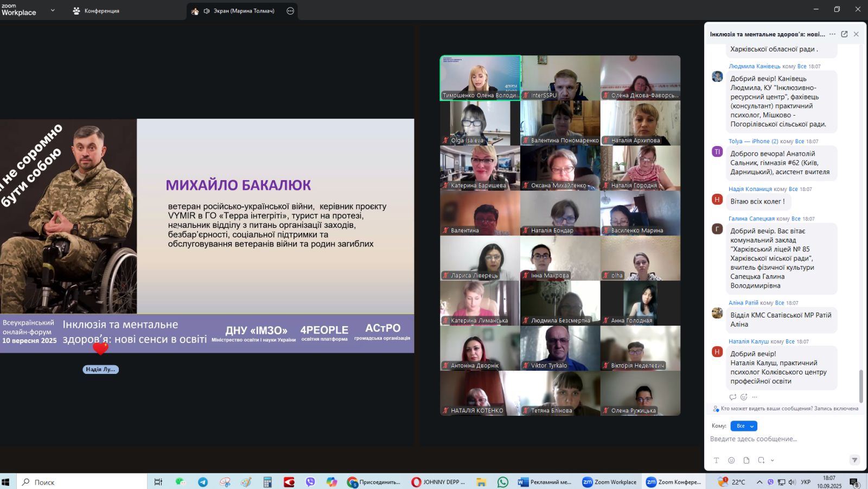Open the Кому recipient dropdown set to Все
The height and width of the screenshot is (489, 868).
point(743,426)
